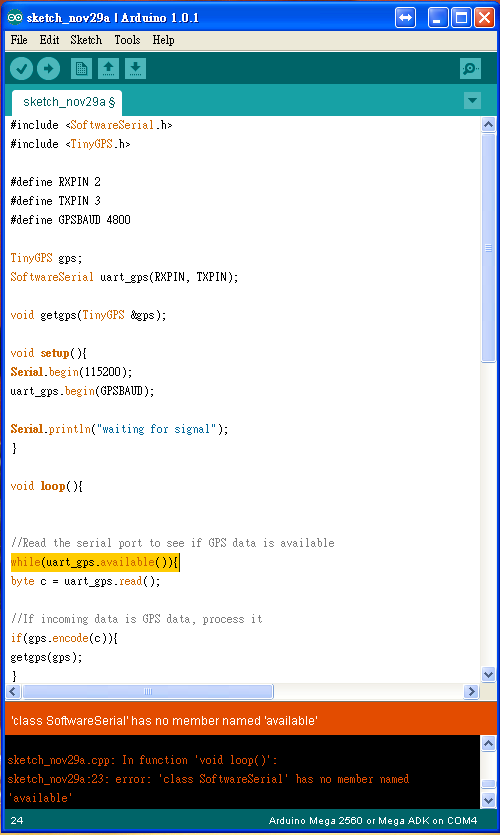
Task: Open the Tools menu
Action: pos(127,40)
